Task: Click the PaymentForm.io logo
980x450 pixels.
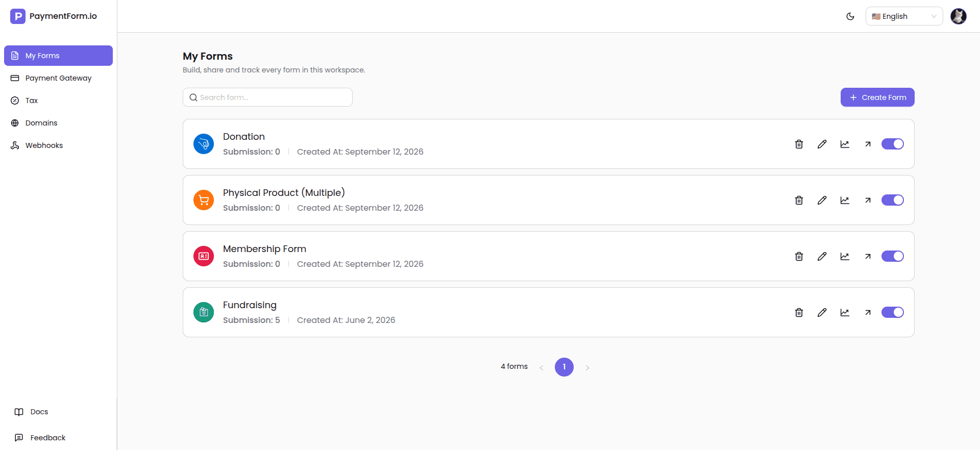Action: tap(54, 16)
